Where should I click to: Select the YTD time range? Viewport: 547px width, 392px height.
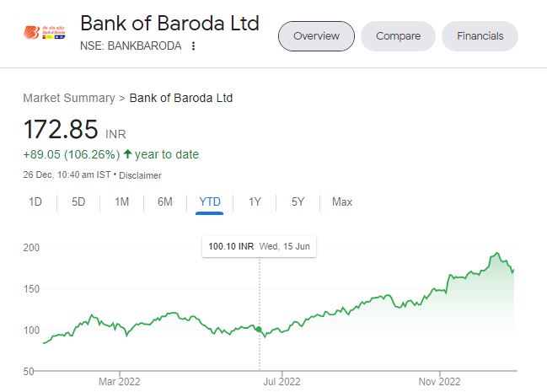pos(209,201)
